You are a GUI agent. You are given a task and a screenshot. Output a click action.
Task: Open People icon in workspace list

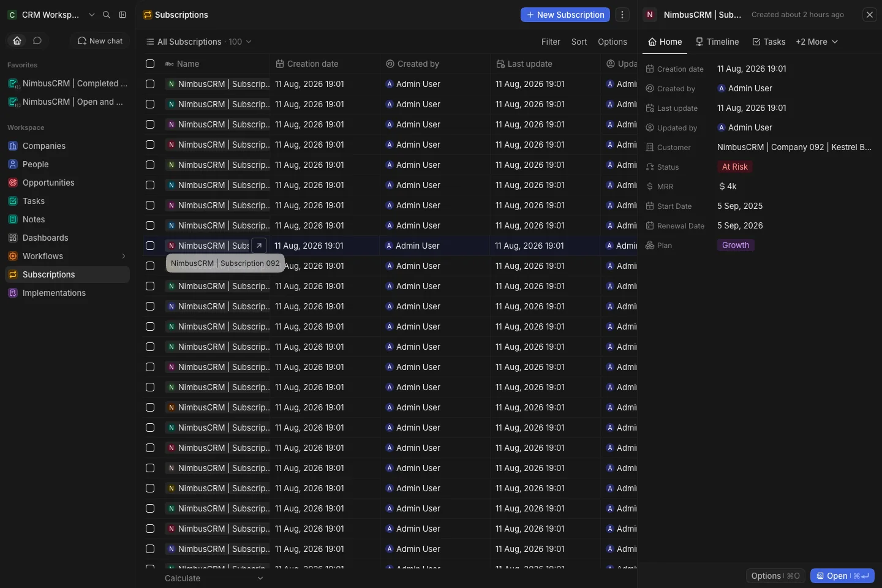[13, 164]
